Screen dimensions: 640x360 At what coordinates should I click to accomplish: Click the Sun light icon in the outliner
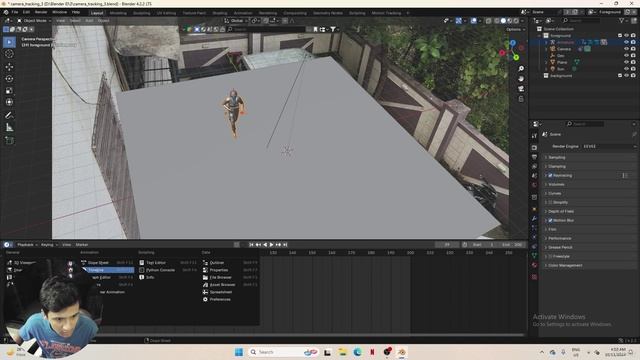tap(553, 69)
